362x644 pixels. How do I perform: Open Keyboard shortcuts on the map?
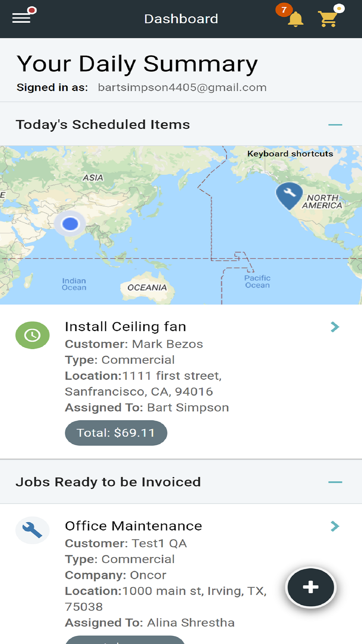click(290, 154)
